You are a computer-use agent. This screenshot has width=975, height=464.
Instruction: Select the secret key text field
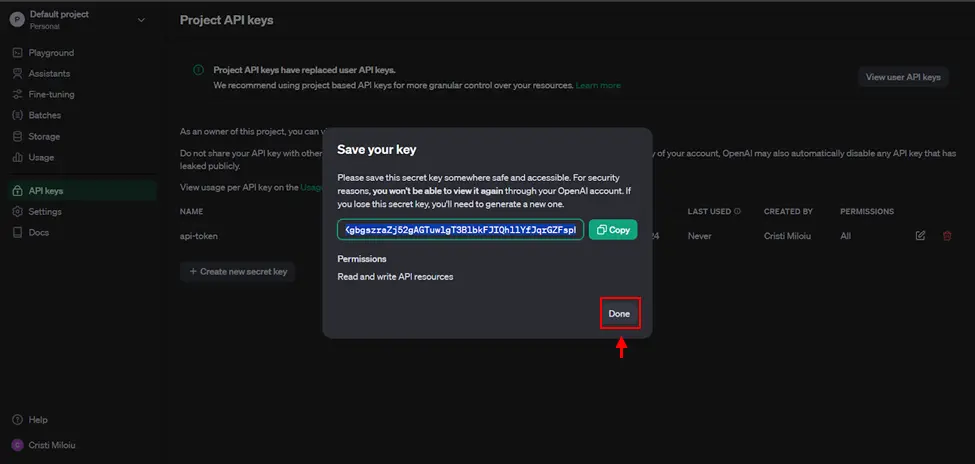(460, 230)
